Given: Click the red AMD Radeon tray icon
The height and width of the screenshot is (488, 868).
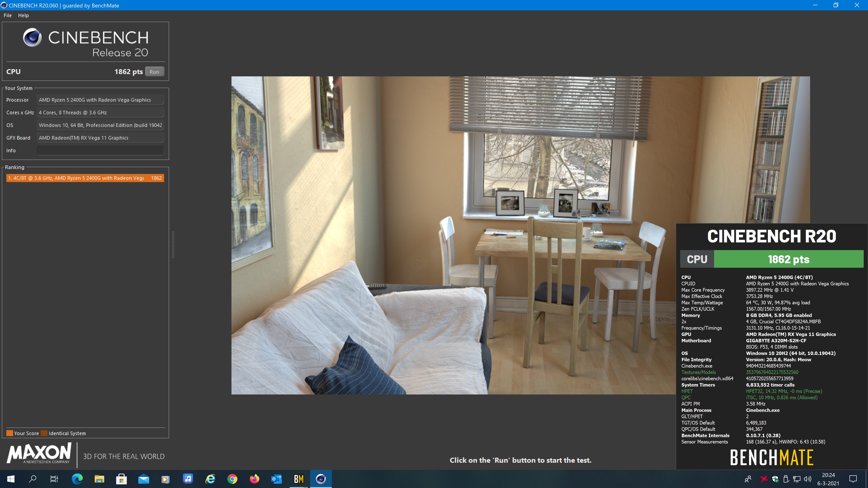Looking at the screenshot, I should coord(764,479).
